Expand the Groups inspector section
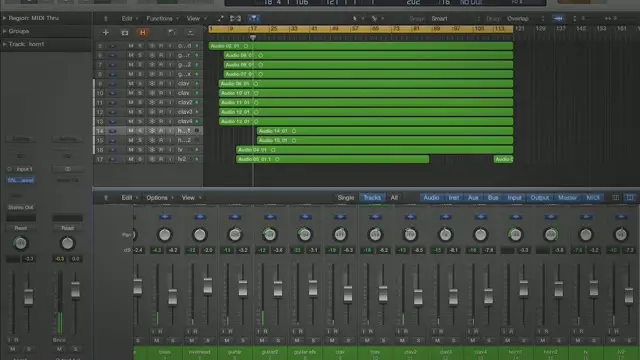Screen dimensions: 640x360 coord(4,31)
